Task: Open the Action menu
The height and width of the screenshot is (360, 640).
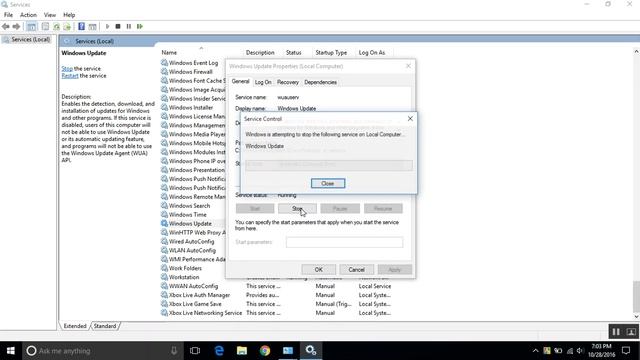Action: coord(28,15)
